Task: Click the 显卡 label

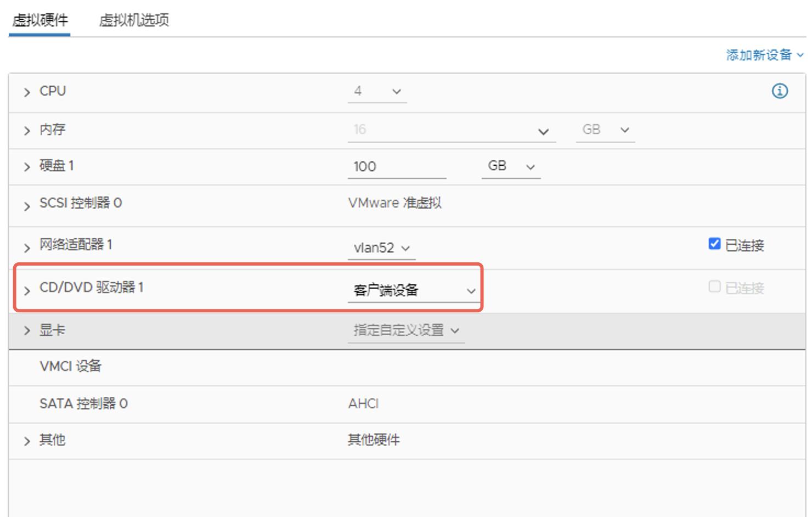Action: tap(53, 330)
